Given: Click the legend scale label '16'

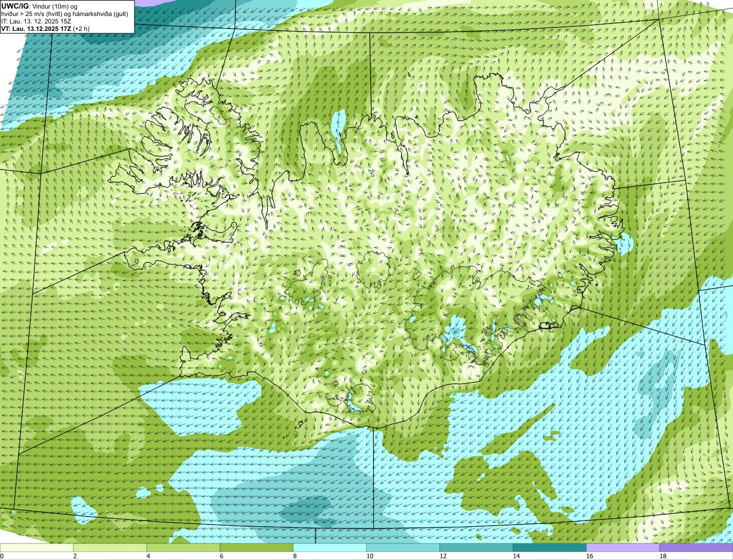Looking at the screenshot, I should point(590,556).
